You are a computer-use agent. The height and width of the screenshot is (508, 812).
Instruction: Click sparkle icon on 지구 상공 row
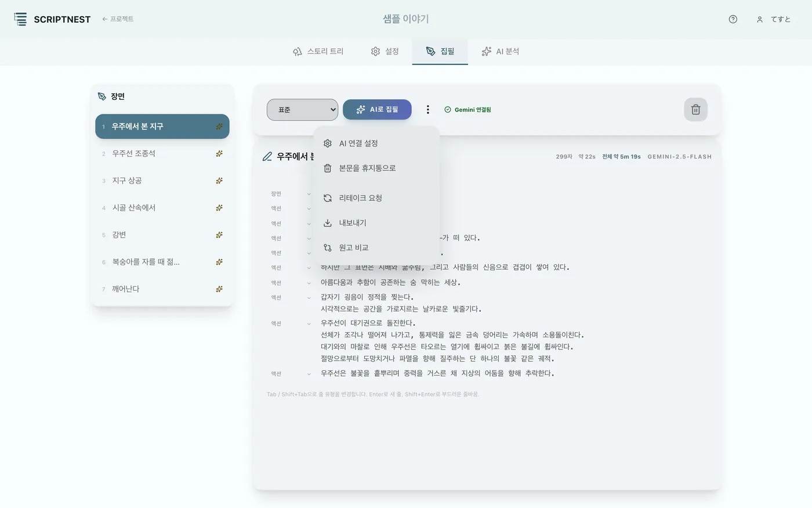tap(219, 181)
